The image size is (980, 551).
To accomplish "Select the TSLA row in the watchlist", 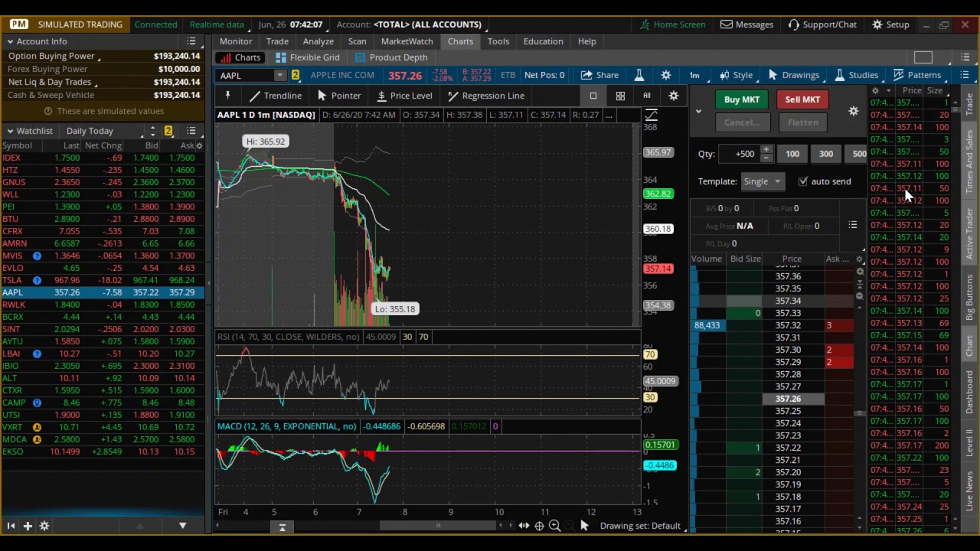I will [101, 280].
